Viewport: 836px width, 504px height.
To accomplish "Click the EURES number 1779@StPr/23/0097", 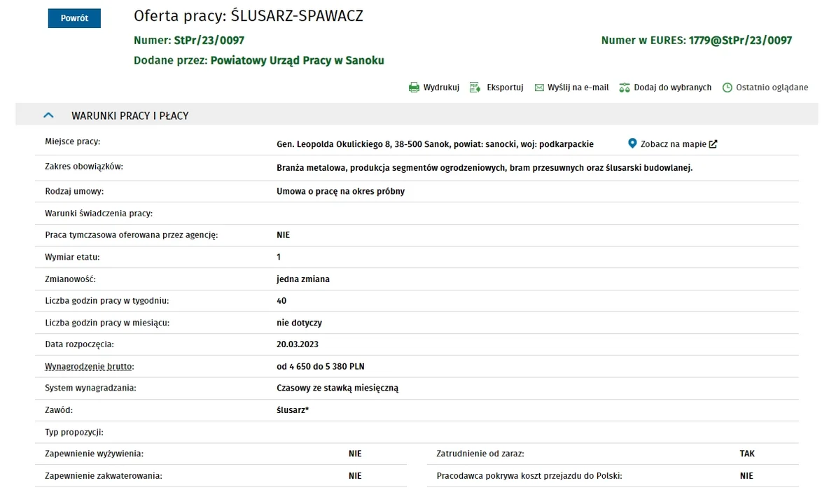I will (740, 41).
